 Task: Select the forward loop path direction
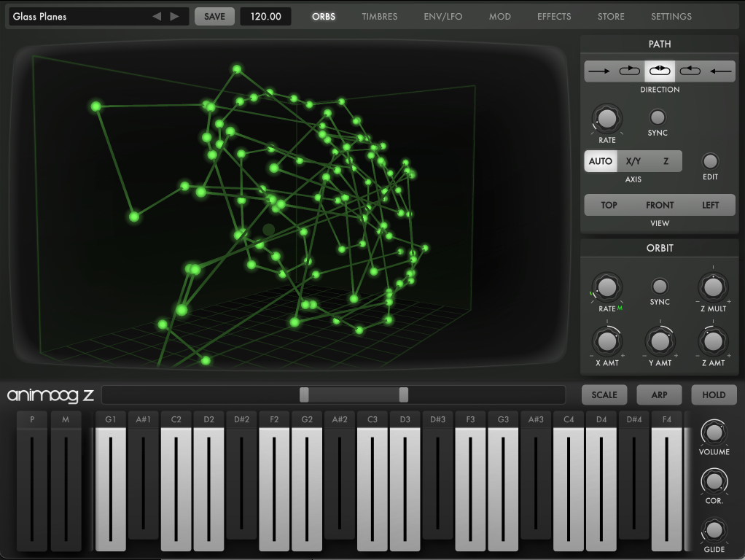tap(630, 71)
